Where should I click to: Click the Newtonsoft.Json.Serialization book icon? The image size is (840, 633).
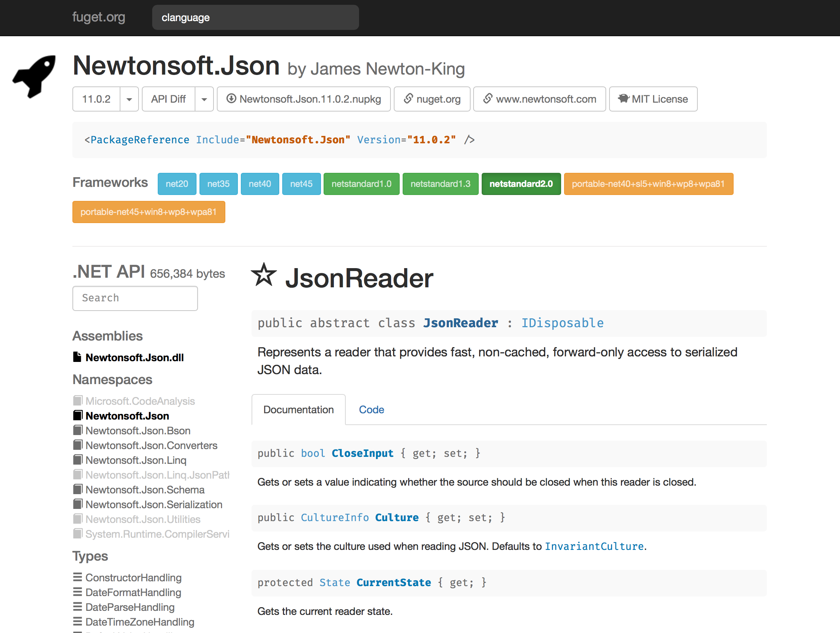tap(78, 504)
